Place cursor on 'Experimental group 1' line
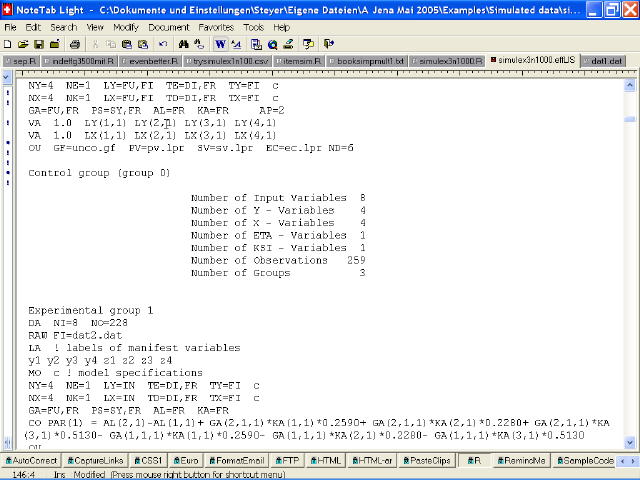The height and width of the screenshot is (480, 640). (x=90, y=310)
